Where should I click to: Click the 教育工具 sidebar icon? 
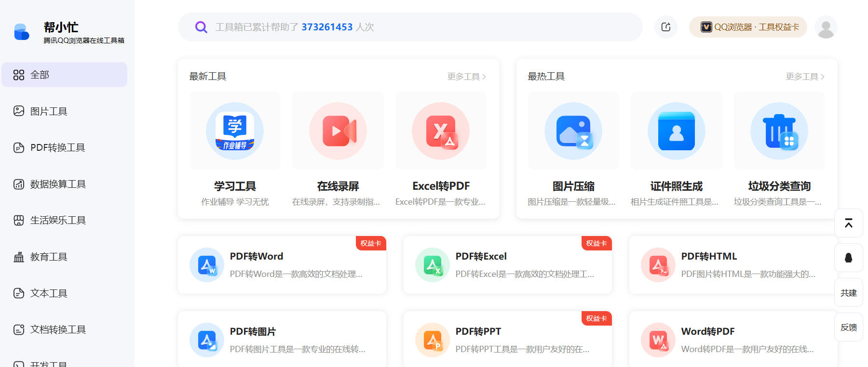(19, 257)
